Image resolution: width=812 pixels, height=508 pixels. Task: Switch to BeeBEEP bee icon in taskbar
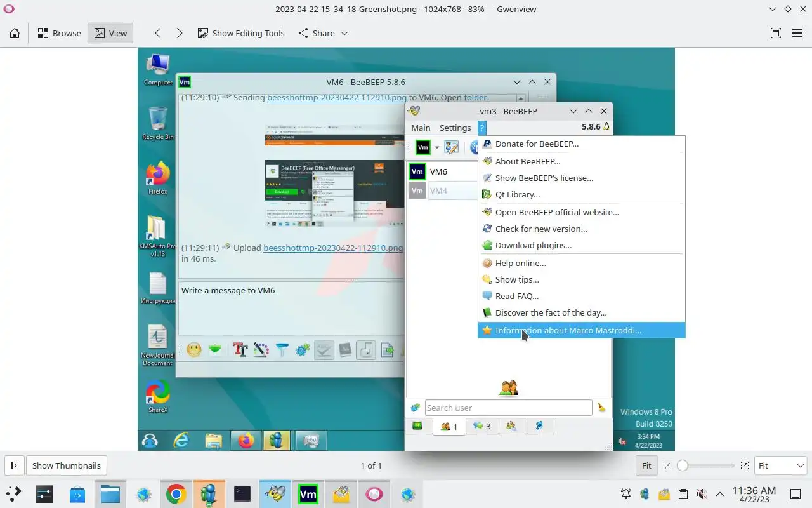(x=275, y=493)
